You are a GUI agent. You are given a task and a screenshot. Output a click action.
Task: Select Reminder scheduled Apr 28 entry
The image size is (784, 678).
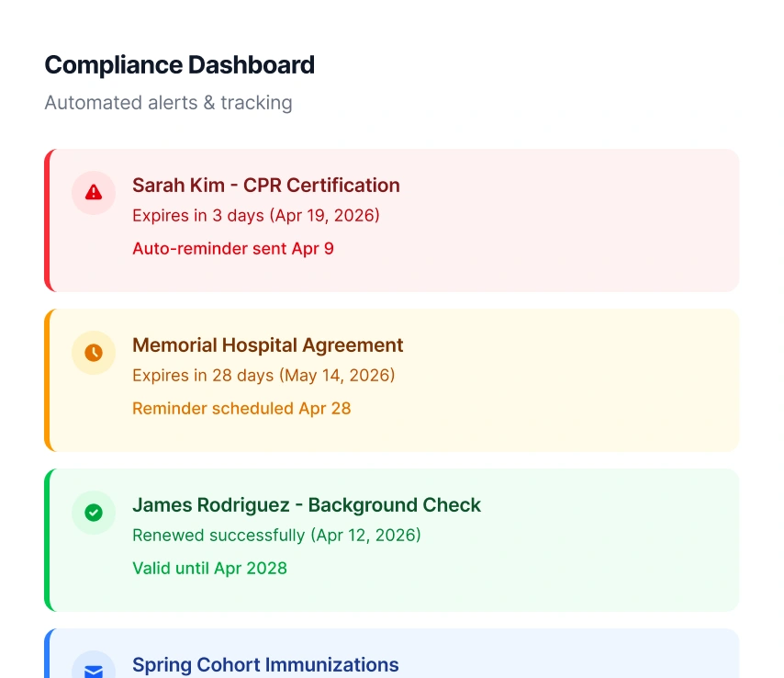tap(241, 408)
